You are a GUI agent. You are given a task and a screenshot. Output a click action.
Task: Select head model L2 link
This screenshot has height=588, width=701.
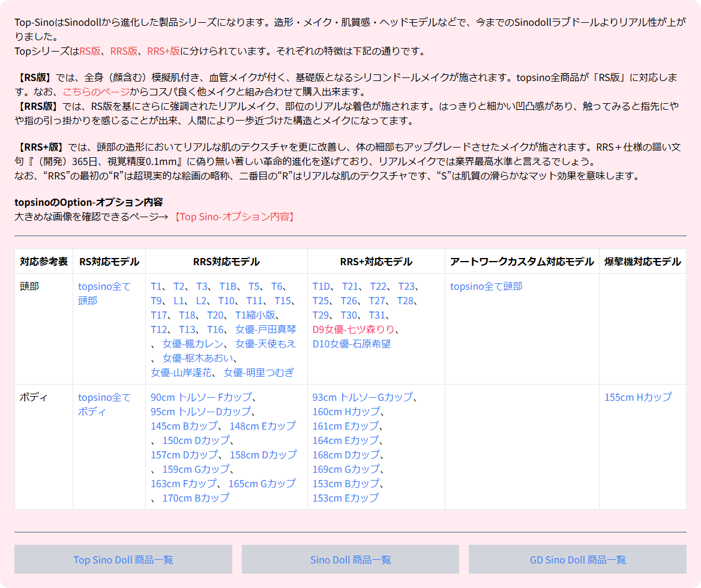click(x=201, y=301)
